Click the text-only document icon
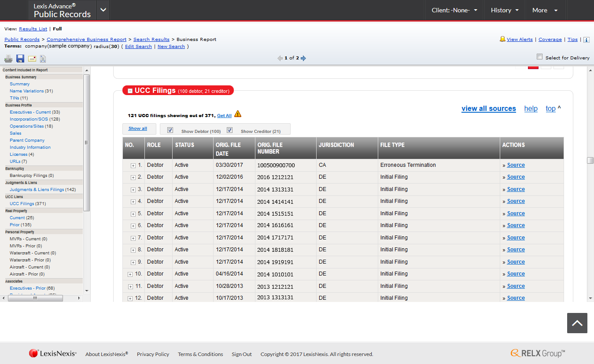This screenshot has height=364, width=594. 43,59
